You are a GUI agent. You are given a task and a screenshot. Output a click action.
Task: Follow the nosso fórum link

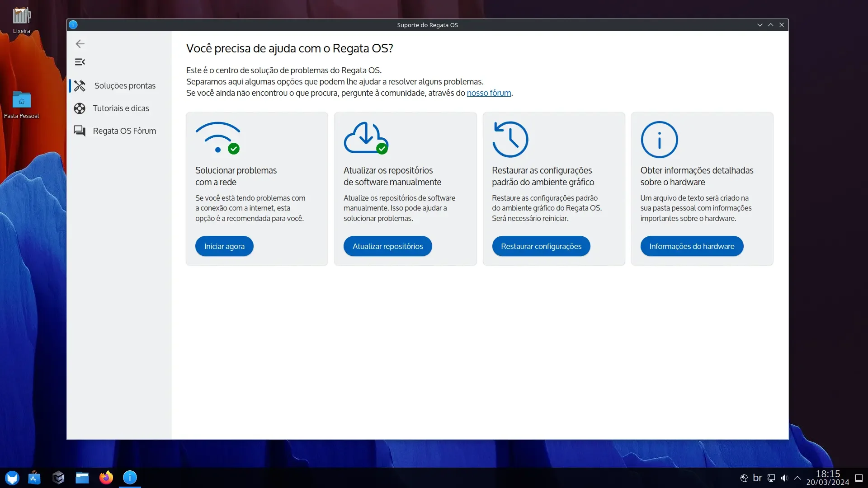[x=489, y=93]
